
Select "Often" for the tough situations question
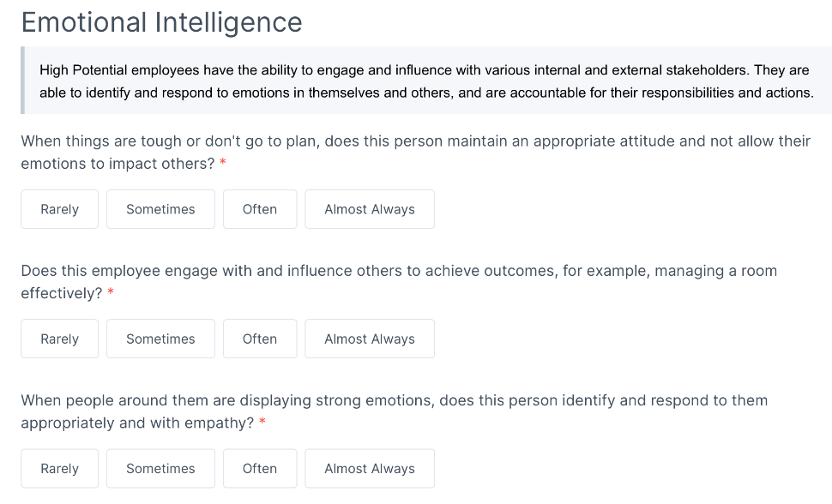click(x=259, y=208)
